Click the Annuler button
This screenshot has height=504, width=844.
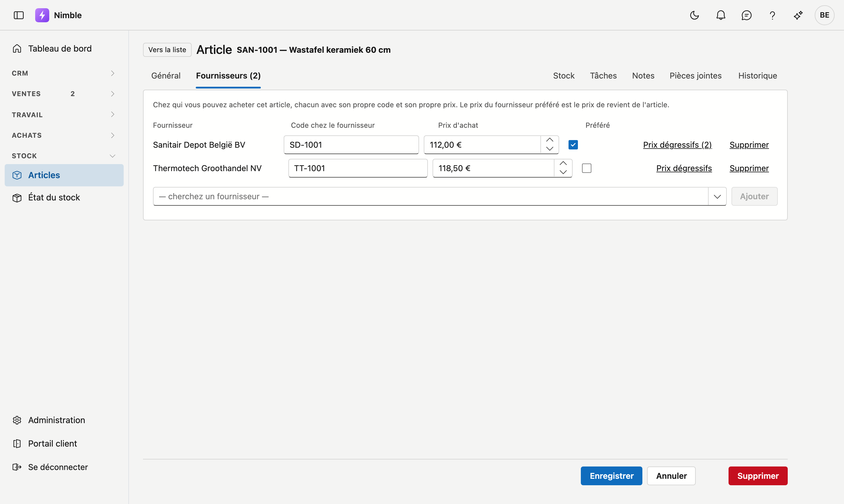[x=671, y=476]
